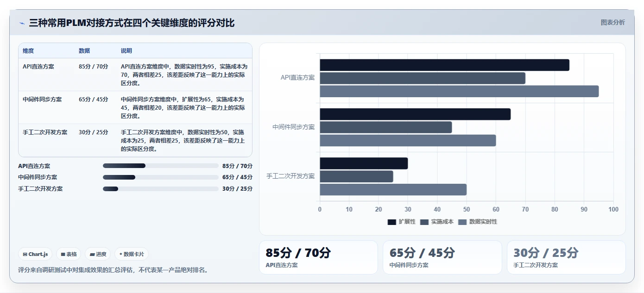Click the 数据 column header
The width and height of the screenshot is (644, 293).
(x=84, y=51)
